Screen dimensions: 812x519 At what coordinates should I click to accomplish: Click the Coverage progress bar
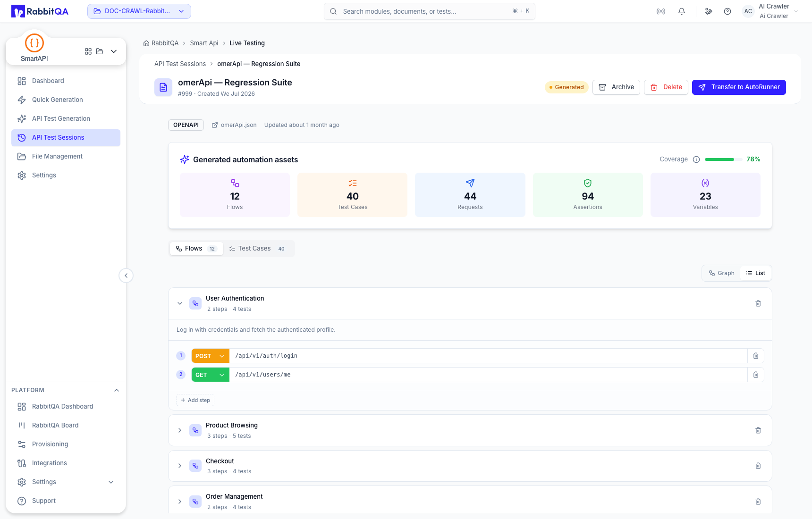pos(723,159)
